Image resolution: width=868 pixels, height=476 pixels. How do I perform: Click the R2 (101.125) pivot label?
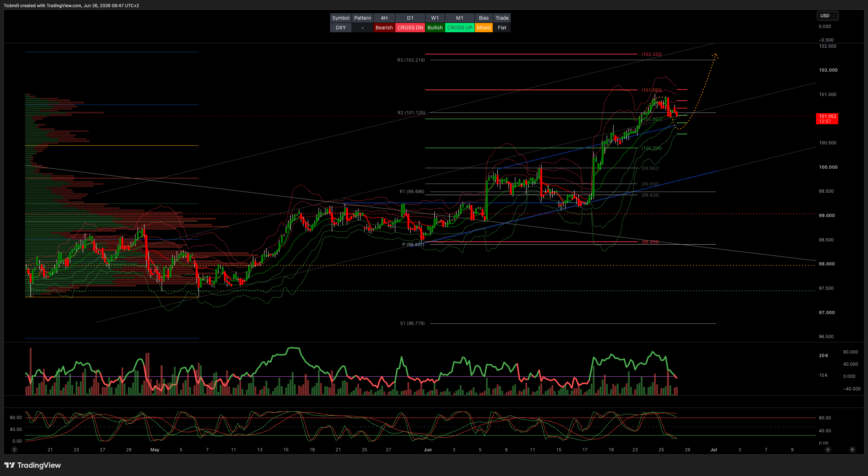point(411,113)
